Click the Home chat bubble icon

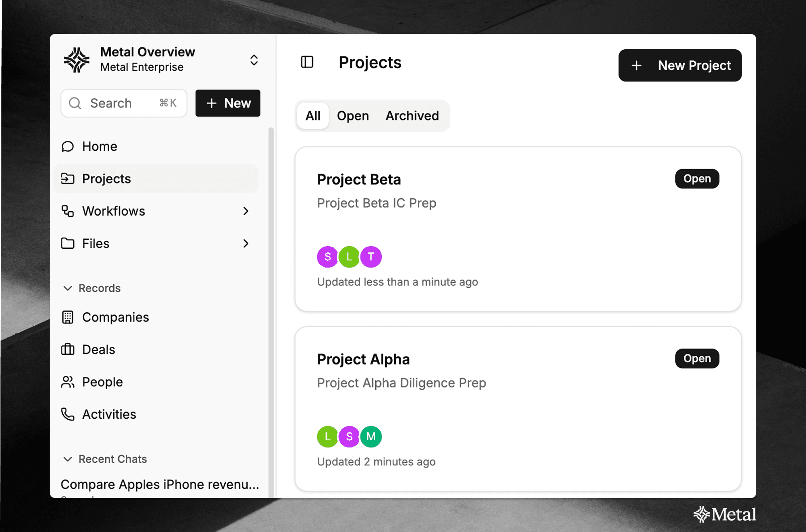[x=68, y=146]
